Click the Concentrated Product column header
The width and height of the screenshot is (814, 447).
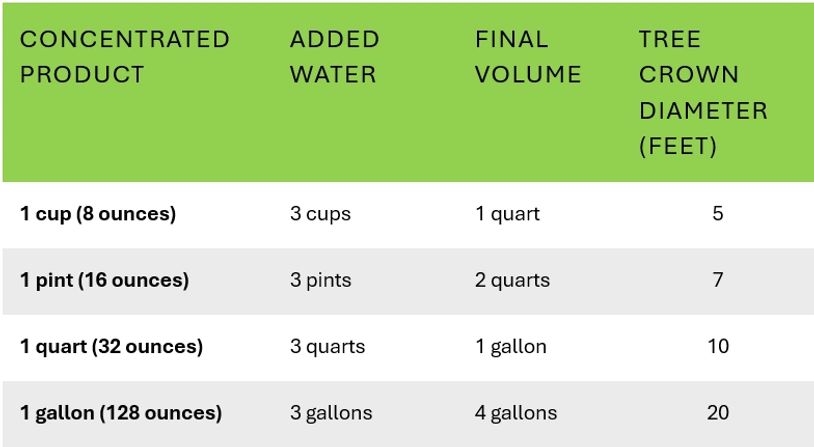click(x=125, y=57)
